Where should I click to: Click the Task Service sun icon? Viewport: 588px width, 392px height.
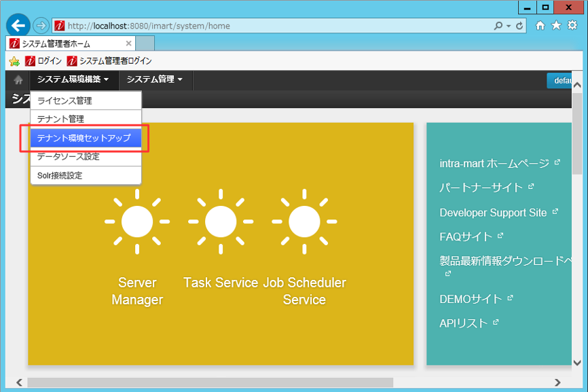[221, 221]
